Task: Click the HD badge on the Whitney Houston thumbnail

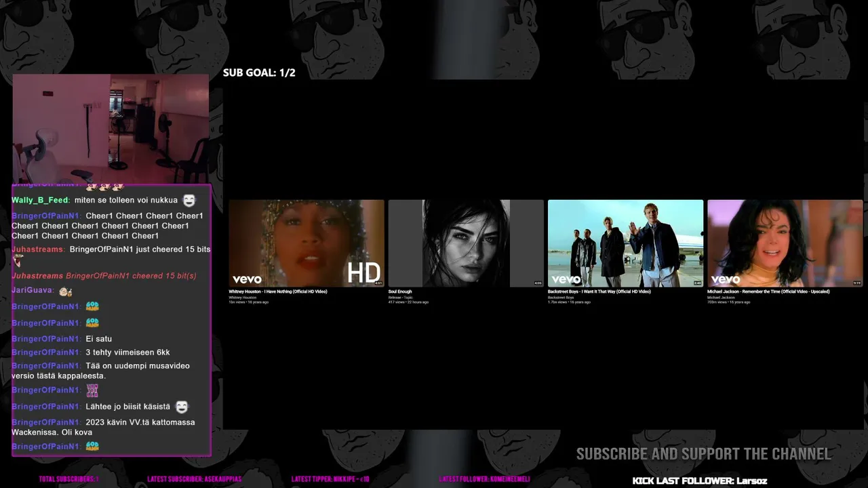Action: pyautogui.click(x=363, y=273)
